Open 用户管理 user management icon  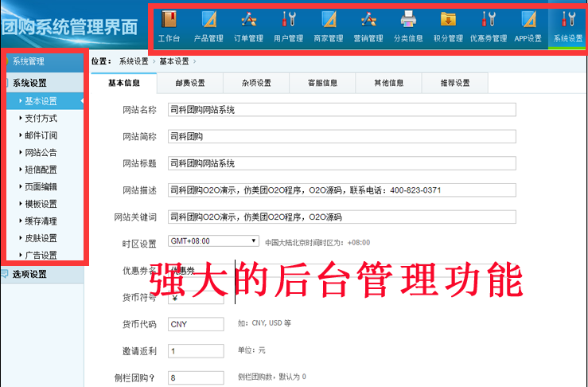click(288, 26)
